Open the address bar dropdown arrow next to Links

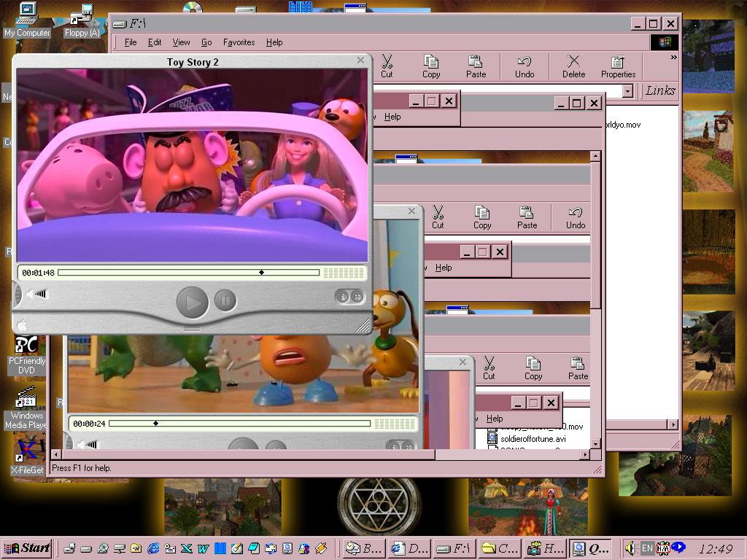(627, 91)
